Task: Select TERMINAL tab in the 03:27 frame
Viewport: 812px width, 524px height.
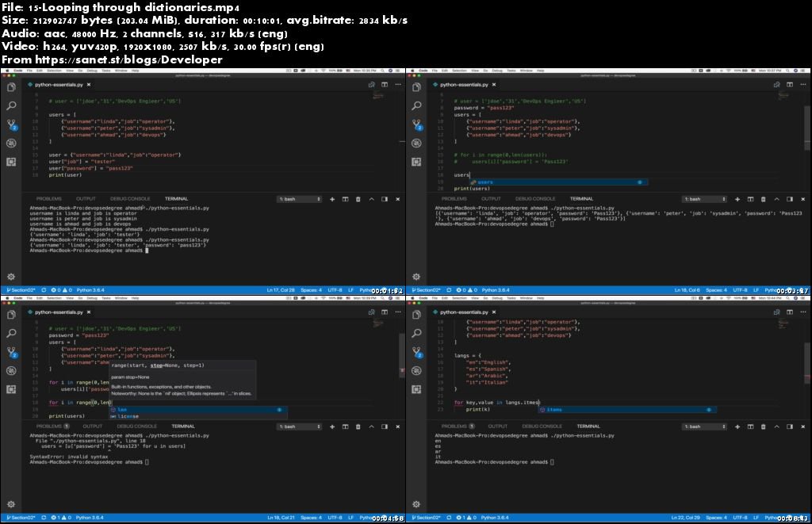Action: pos(581,199)
